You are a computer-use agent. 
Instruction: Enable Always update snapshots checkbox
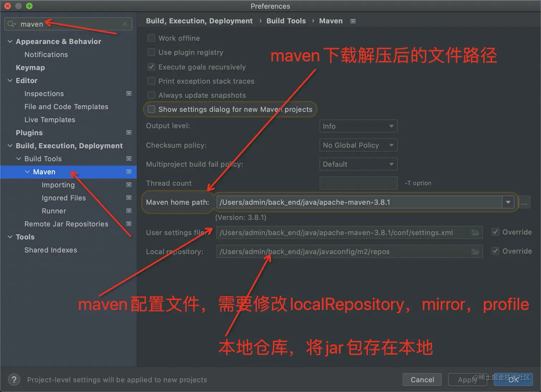pyautogui.click(x=151, y=95)
